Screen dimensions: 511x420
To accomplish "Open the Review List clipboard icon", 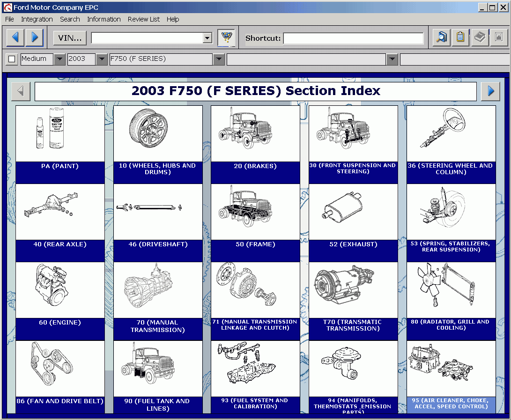I will click(x=460, y=37).
